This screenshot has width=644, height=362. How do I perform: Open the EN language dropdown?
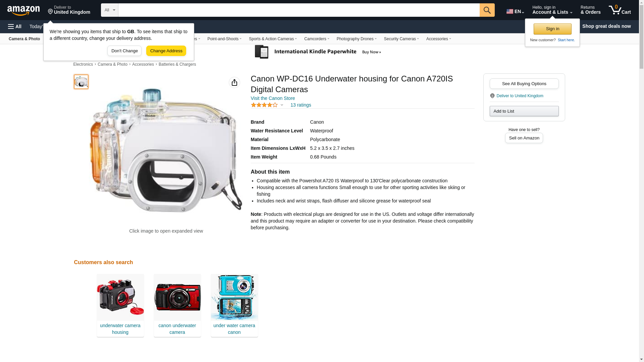click(x=515, y=11)
